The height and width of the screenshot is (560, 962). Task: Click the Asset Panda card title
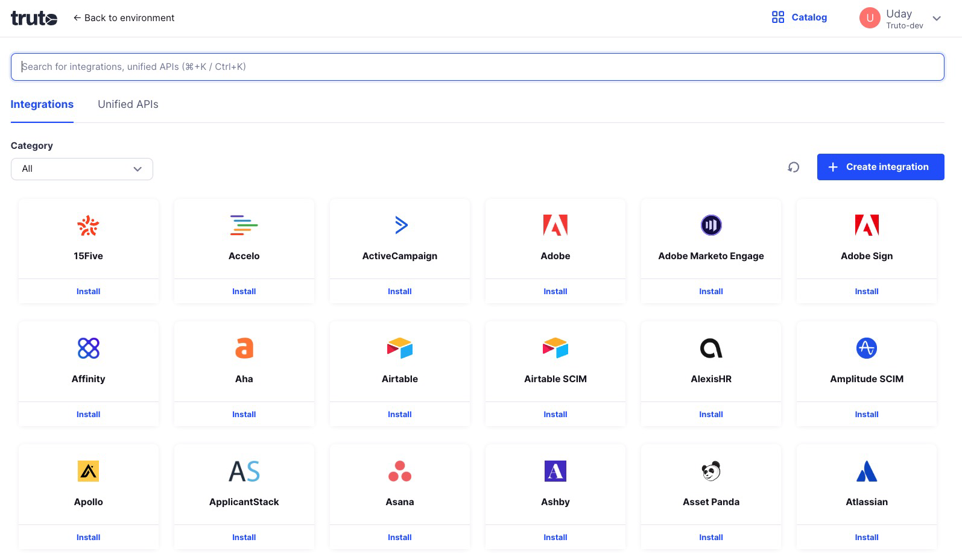(x=711, y=502)
